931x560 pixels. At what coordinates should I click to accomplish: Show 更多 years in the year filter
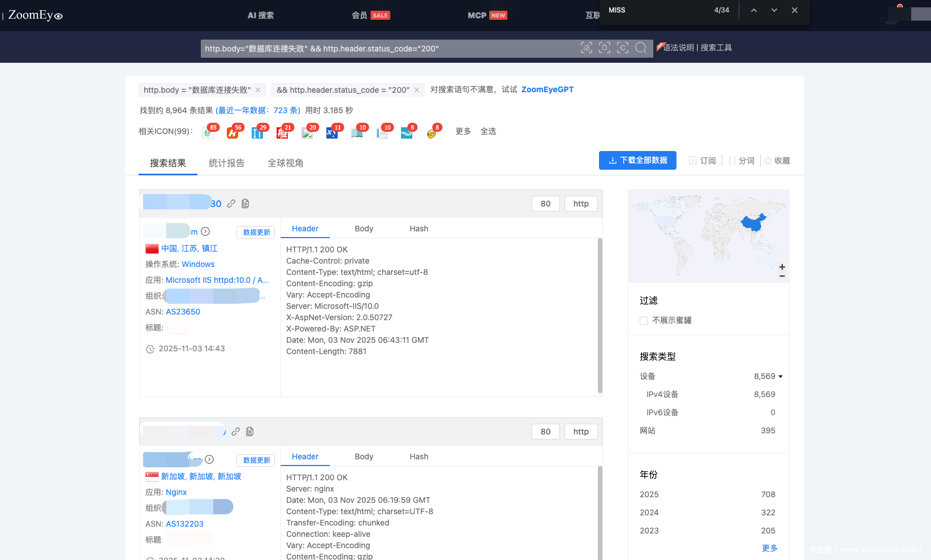[x=769, y=548]
